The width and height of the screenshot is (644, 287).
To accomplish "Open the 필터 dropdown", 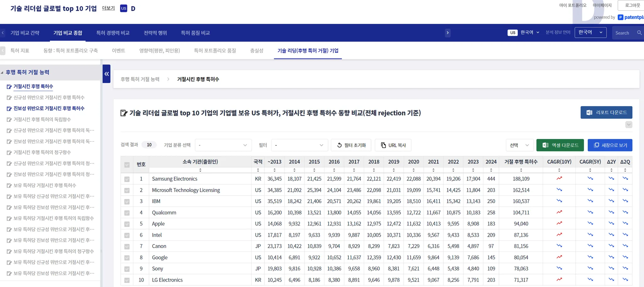I will 299,145.
